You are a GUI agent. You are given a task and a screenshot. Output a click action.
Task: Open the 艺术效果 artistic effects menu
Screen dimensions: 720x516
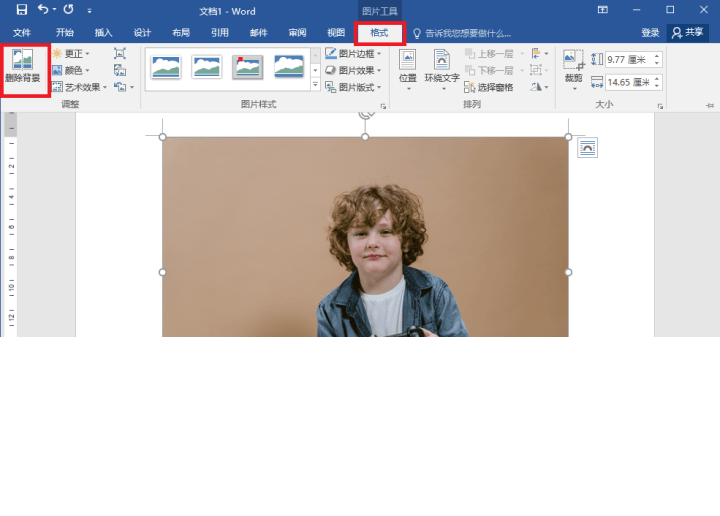(x=79, y=87)
